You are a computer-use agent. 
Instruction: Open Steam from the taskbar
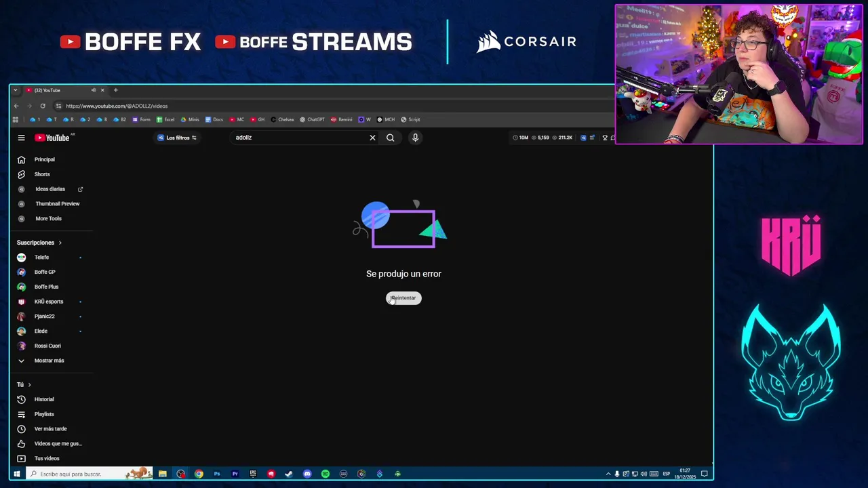(x=289, y=474)
